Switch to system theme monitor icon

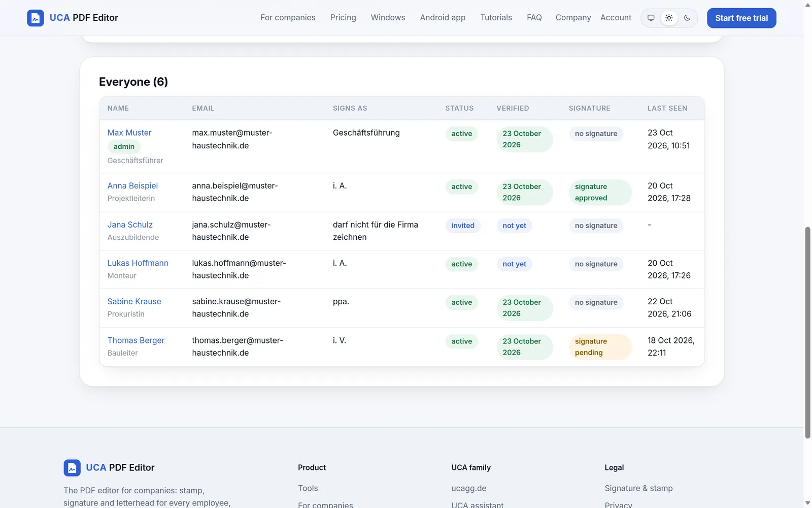pos(651,18)
